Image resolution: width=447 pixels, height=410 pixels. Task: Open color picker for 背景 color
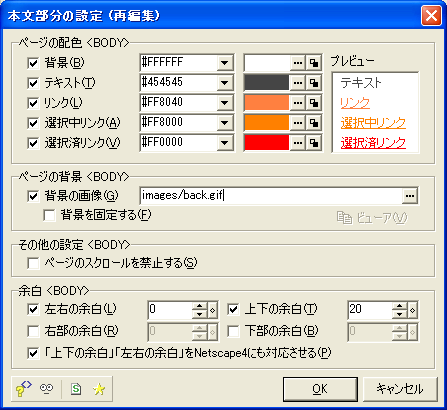(298, 63)
